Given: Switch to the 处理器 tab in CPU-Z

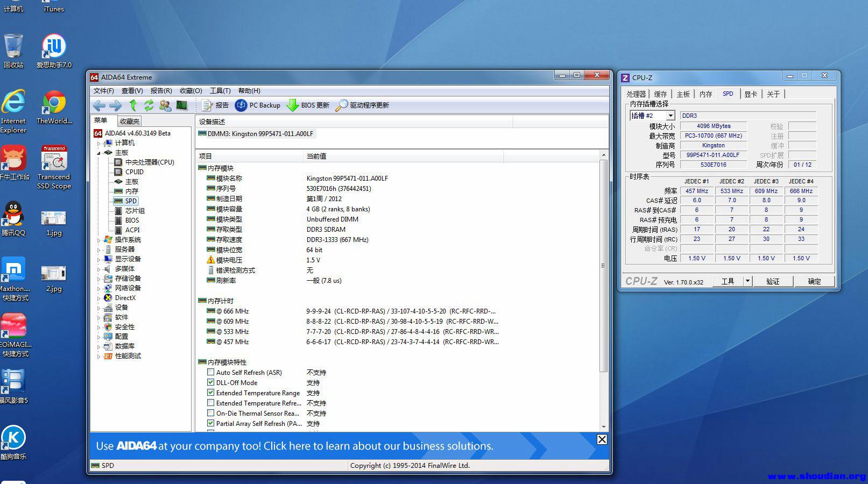Looking at the screenshot, I should pyautogui.click(x=636, y=94).
